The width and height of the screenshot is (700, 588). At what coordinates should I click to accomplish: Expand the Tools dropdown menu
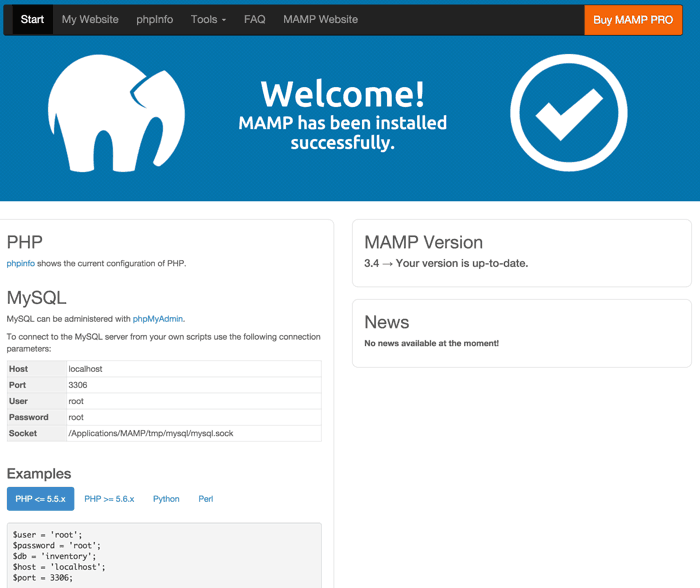point(208,20)
